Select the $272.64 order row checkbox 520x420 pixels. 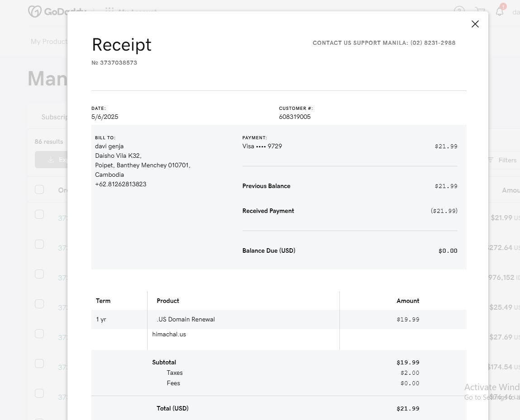pyautogui.click(x=39, y=244)
